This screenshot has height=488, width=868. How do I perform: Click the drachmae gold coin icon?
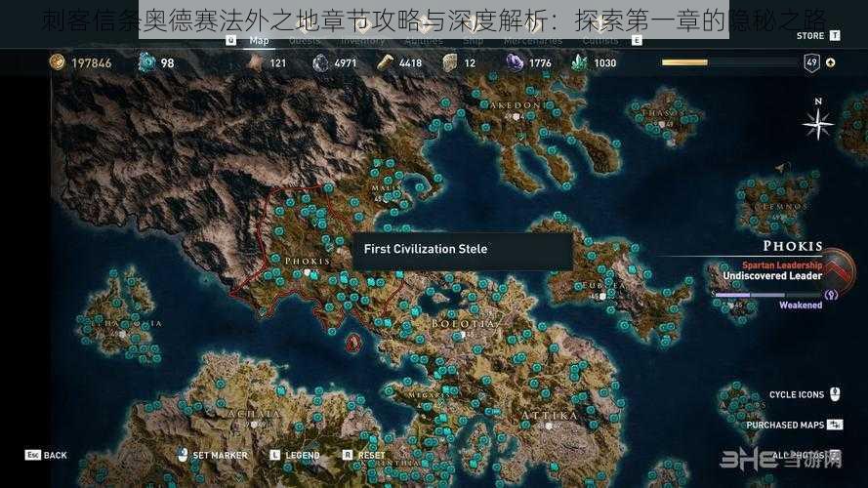point(57,61)
